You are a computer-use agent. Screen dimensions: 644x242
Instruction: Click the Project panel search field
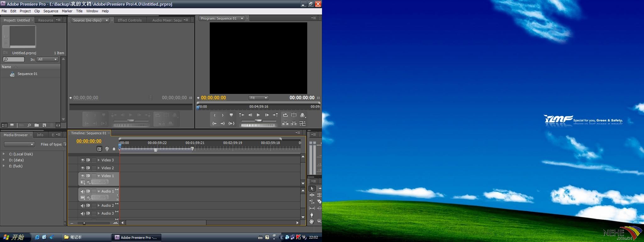(14, 59)
